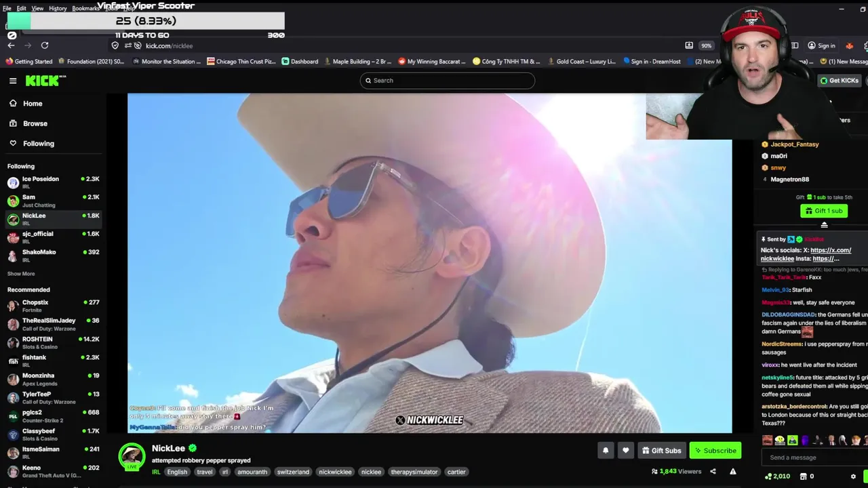Click Ice Poseidon avatar in Following list
Viewport: 868px width, 488px height.
pyautogui.click(x=13, y=182)
